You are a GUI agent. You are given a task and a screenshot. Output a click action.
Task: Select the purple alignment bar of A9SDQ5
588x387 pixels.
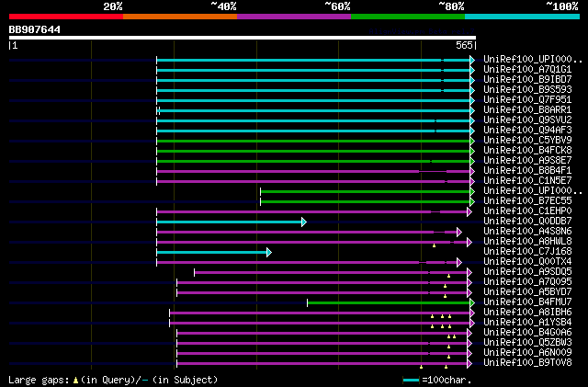click(333, 272)
